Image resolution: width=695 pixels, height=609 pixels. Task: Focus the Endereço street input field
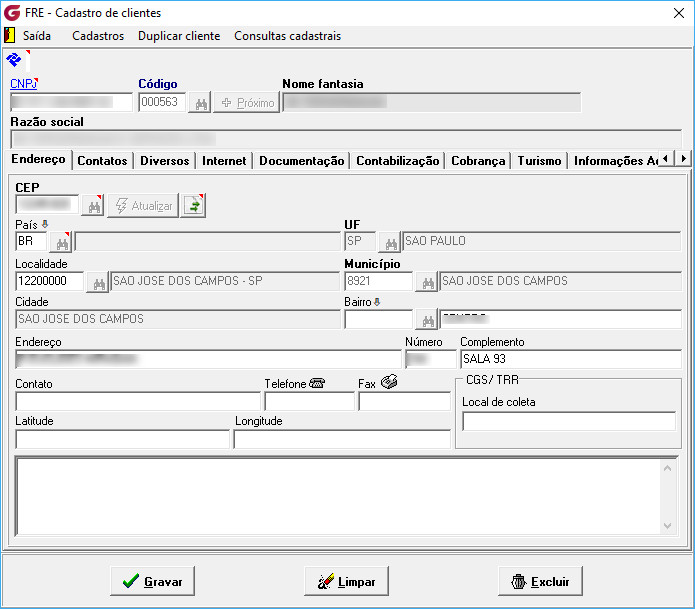pos(208,359)
